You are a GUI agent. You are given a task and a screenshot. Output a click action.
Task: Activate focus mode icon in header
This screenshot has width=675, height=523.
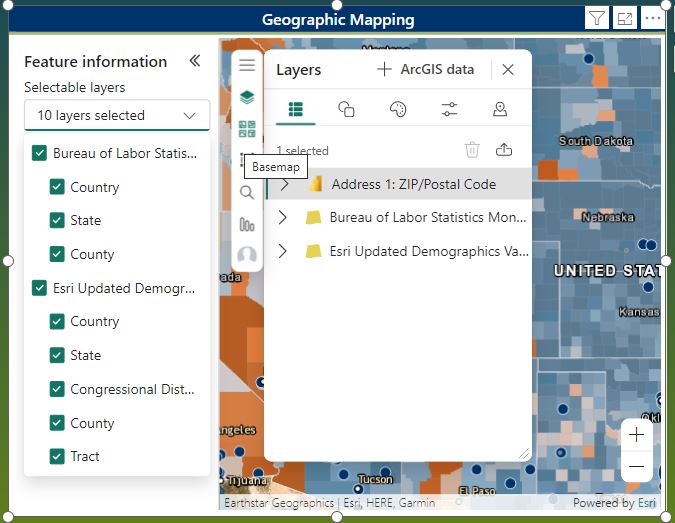click(625, 19)
